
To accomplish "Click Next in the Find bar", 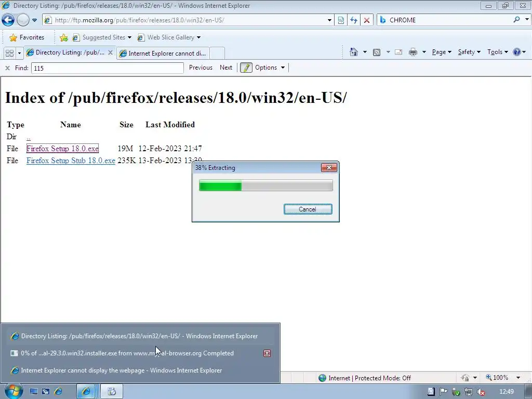I will [x=226, y=68].
